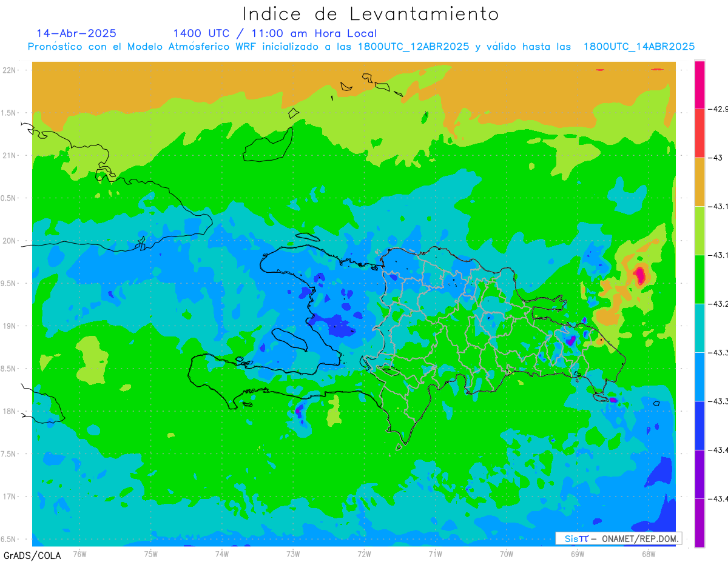Click the date '14-Abr-2025'

pos(76,33)
